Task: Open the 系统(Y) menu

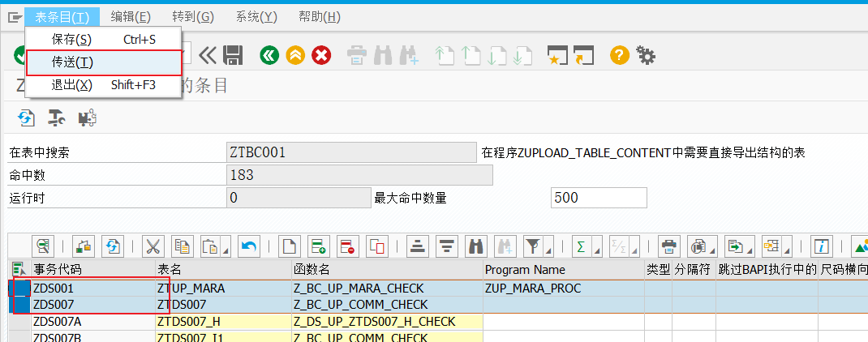Action: click(256, 17)
